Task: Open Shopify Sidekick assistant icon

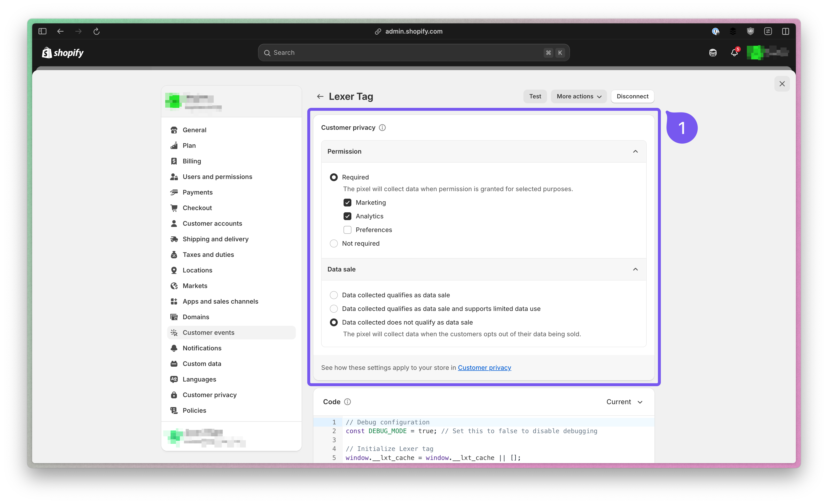Action: tap(713, 53)
